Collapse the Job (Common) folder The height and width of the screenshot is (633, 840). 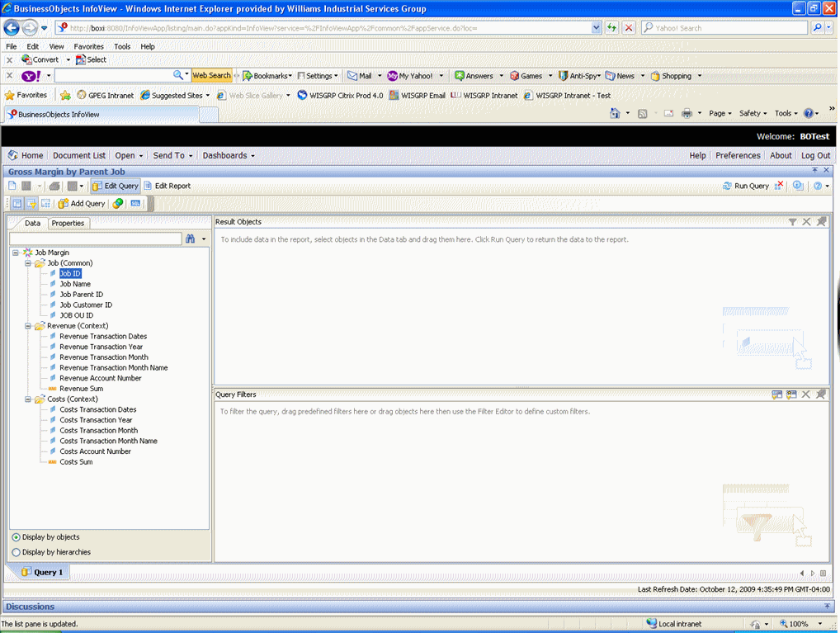click(28, 263)
